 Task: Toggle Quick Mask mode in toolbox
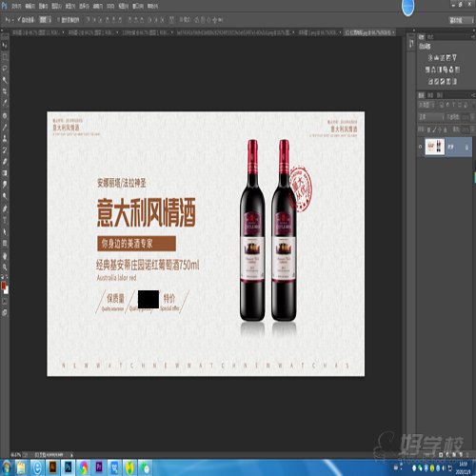click(x=5, y=302)
